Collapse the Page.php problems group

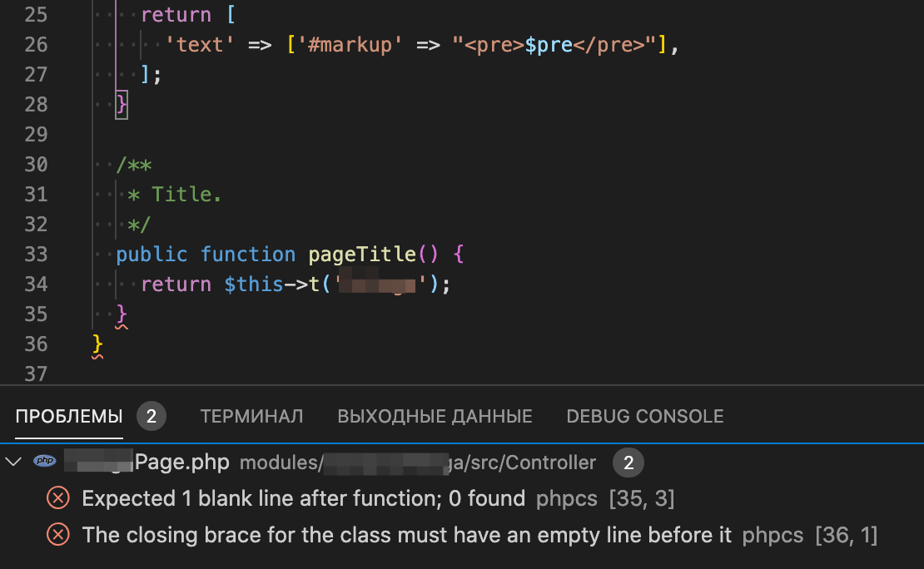coord(13,462)
